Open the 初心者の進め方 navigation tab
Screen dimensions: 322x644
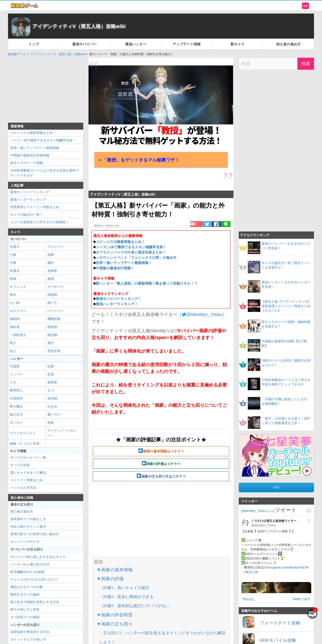(x=288, y=44)
